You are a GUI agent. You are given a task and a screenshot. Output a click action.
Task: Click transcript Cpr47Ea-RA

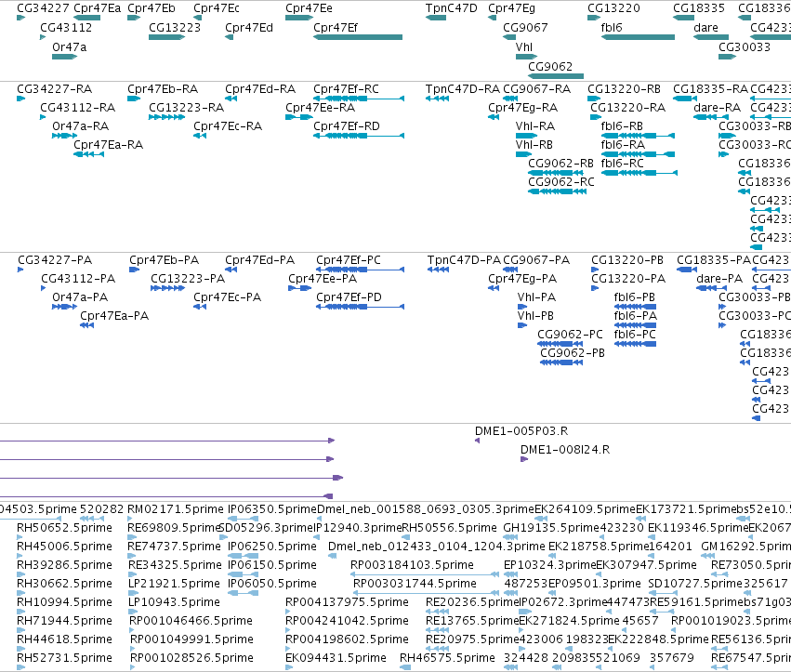(x=89, y=154)
